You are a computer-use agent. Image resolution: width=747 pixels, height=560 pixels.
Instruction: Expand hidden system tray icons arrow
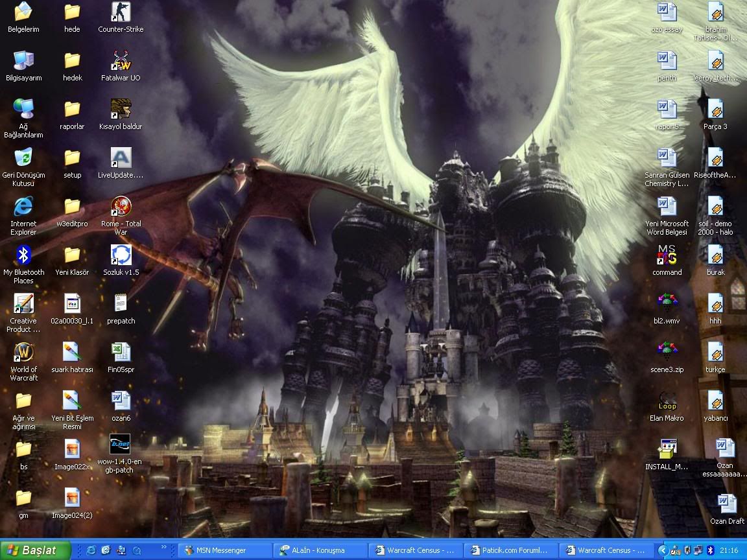click(x=662, y=550)
